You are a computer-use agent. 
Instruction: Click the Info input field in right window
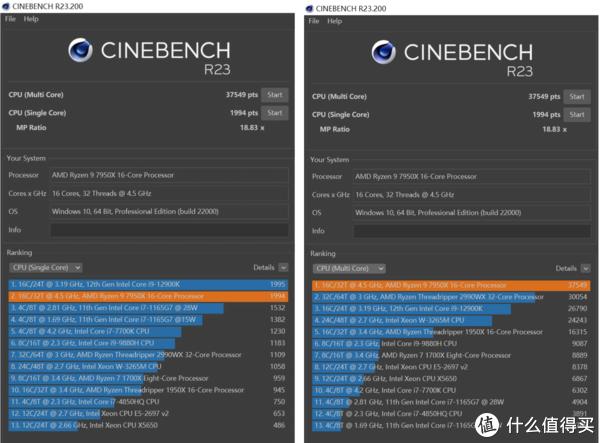(472, 231)
